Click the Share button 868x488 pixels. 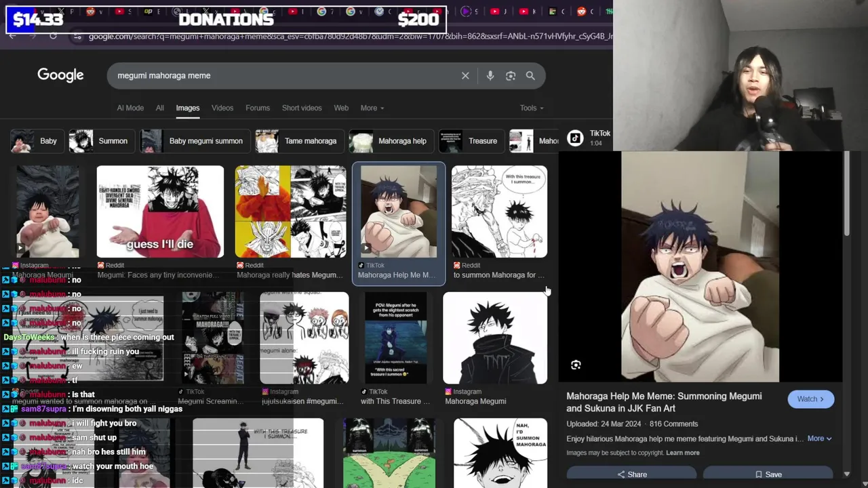pyautogui.click(x=631, y=474)
